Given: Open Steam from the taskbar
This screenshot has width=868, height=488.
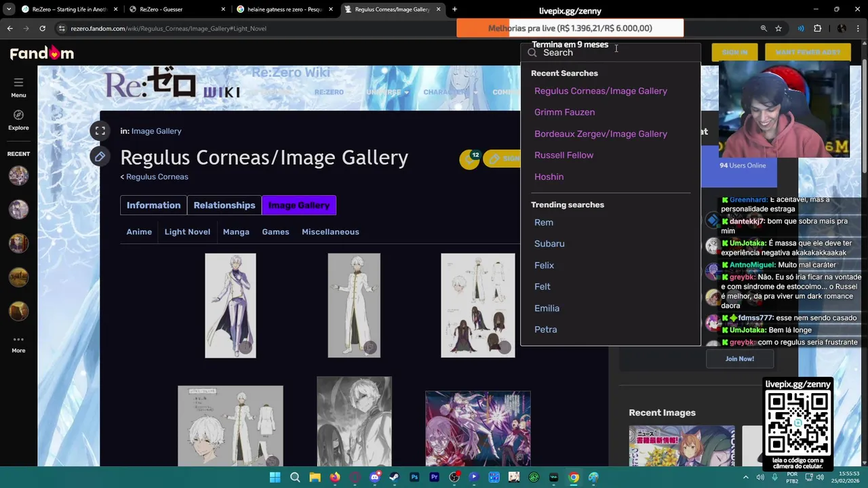Looking at the screenshot, I should pyautogui.click(x=394, y=477).
